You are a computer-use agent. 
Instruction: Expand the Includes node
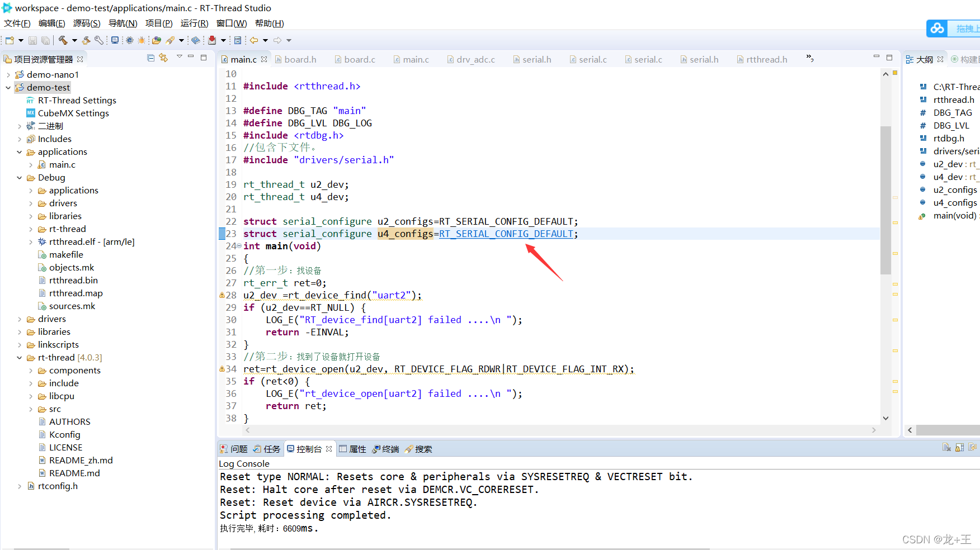pyautogui.click(x=19, y=139)
